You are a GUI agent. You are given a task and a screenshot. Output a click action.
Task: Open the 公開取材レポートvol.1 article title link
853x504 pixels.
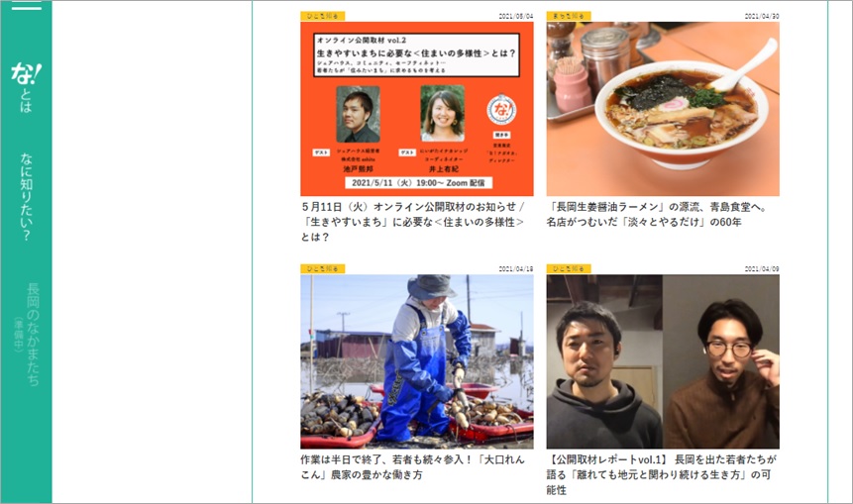(662, 474)
